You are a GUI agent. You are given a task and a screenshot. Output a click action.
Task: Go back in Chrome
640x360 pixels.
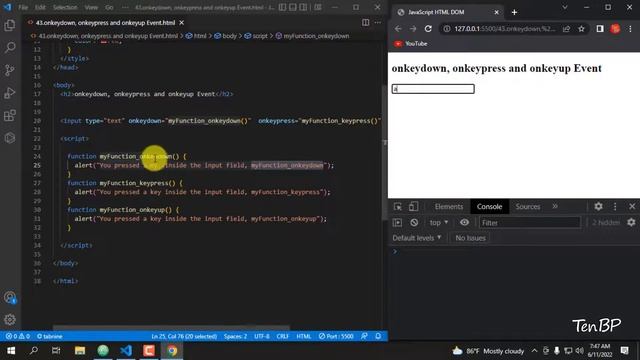[398, 29]
